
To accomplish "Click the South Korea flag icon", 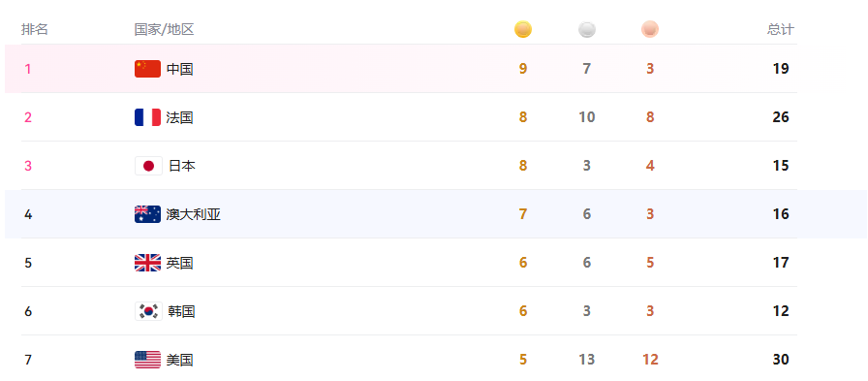I will tap(148, 311).
